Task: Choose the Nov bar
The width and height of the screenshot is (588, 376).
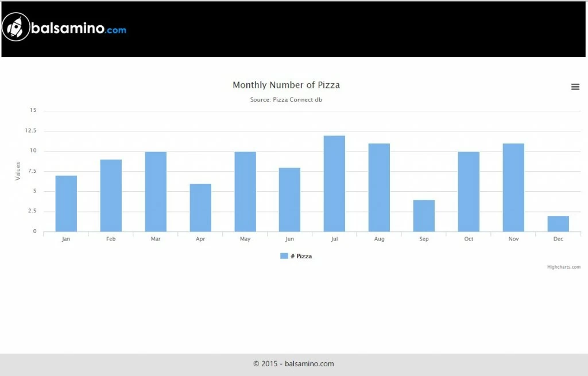Action: pyautogui.click(x=513, y=188)
